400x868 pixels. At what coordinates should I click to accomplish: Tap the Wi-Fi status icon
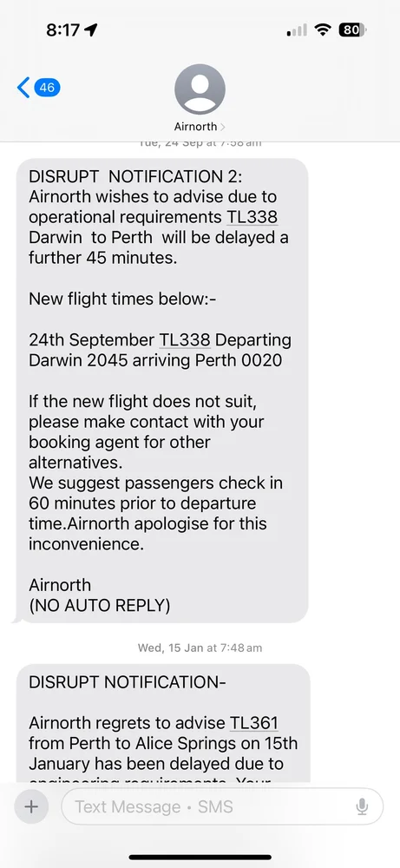coord(322,30)
